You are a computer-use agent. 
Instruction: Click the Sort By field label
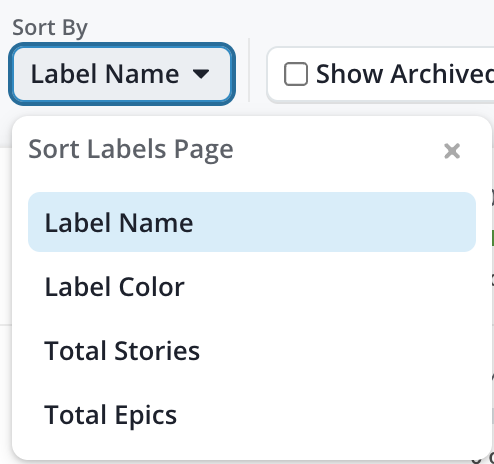coord(50,28)
